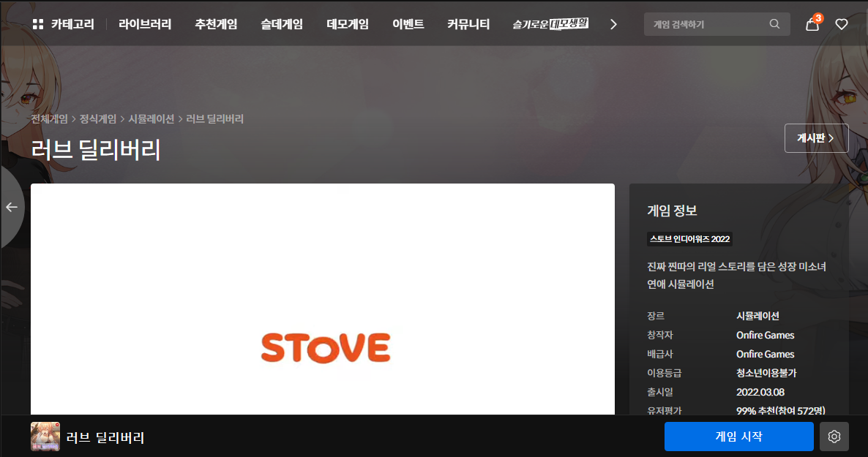Viewport: 868px width, 457px height.
Task: Click the wishlist heart icon
Action: click(x=842, y=24)
